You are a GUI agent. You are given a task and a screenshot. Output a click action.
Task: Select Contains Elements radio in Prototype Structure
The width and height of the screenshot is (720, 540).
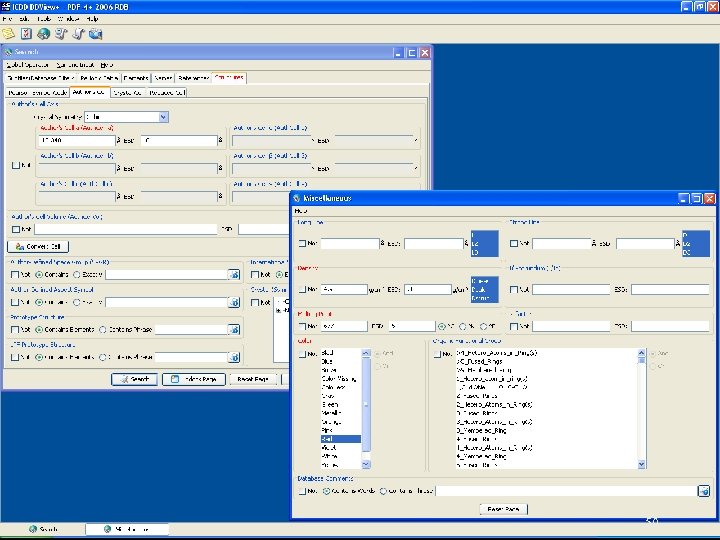click(39, 329)
